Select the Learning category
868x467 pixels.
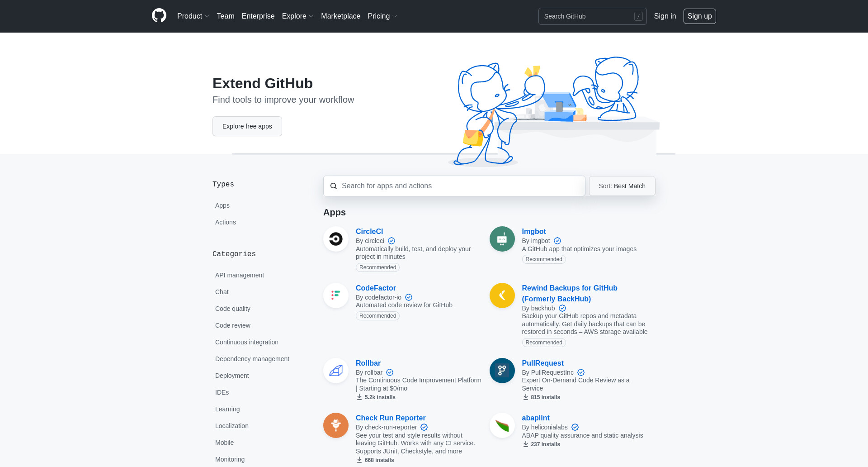[227, 409]
